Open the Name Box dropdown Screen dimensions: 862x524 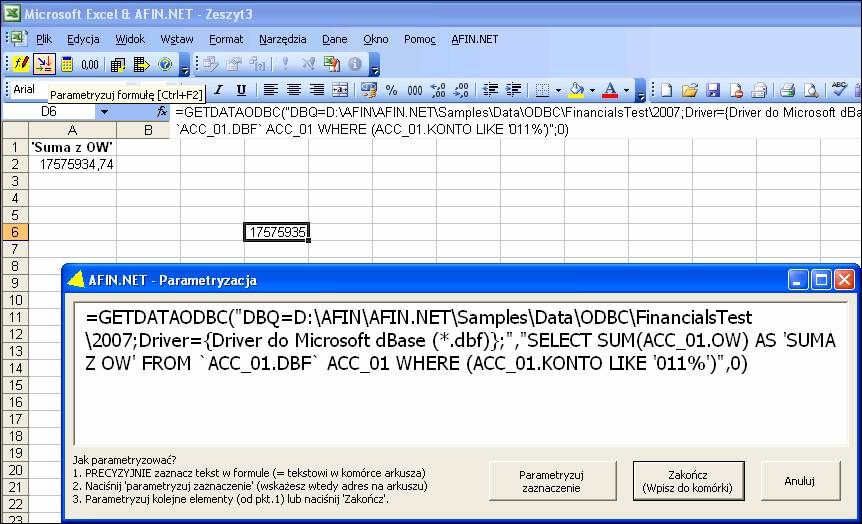[104, 112]
